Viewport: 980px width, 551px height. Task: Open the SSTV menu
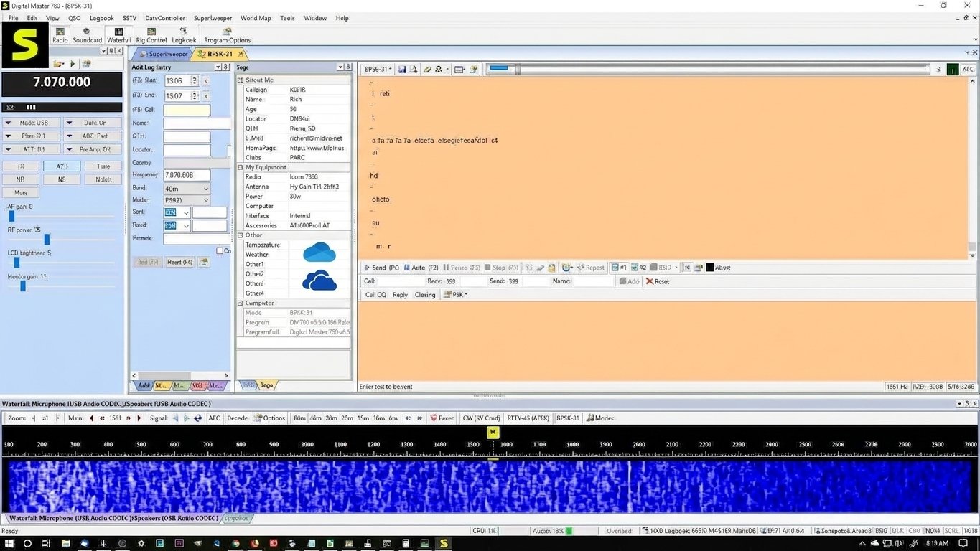tap(129, 18)
